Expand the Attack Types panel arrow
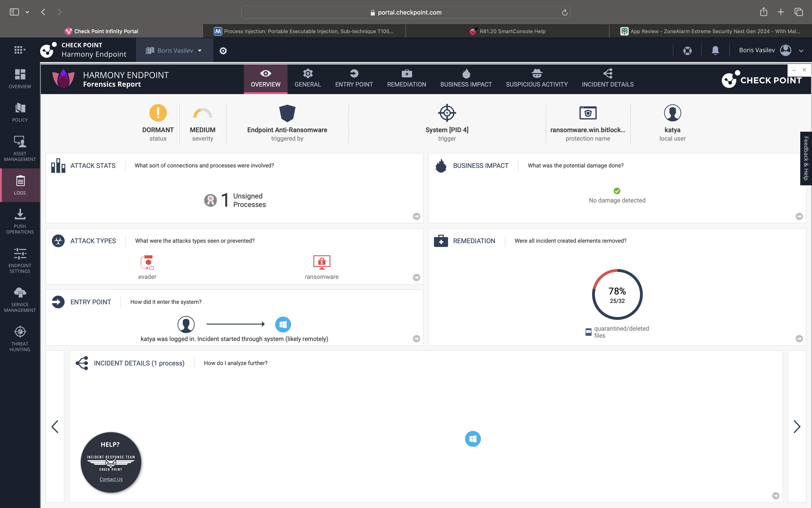The image size is (812, 508). (x=416, y=278)
